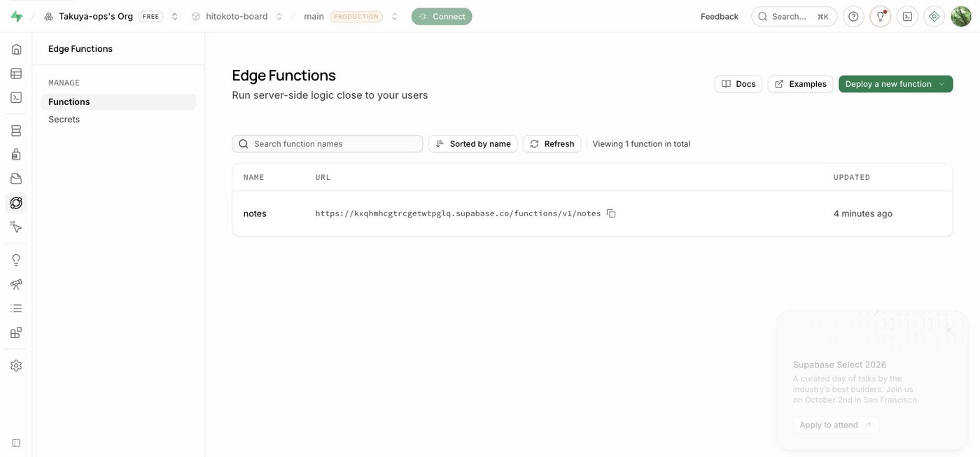Click the Takuya-ops's Org name
980x457 pixels.
[x=96, y=16]
